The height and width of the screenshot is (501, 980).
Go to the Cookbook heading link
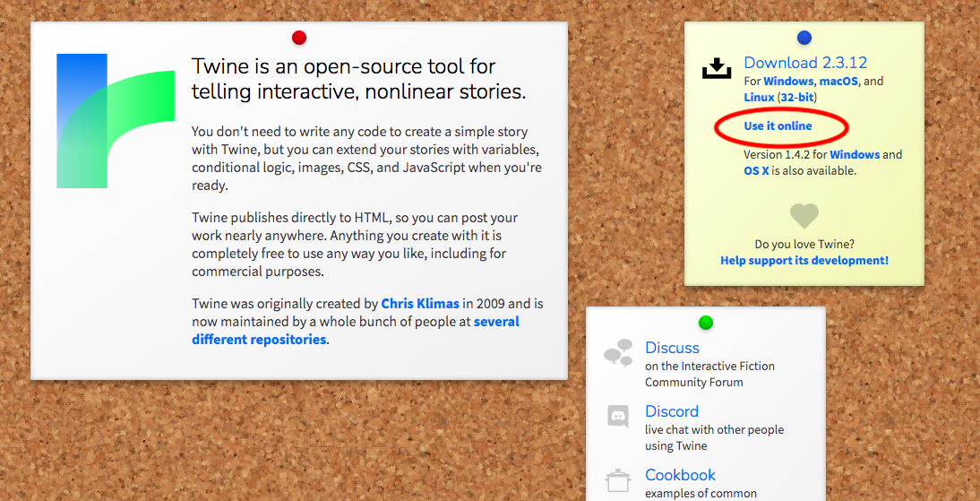click(x=680, y=475)
